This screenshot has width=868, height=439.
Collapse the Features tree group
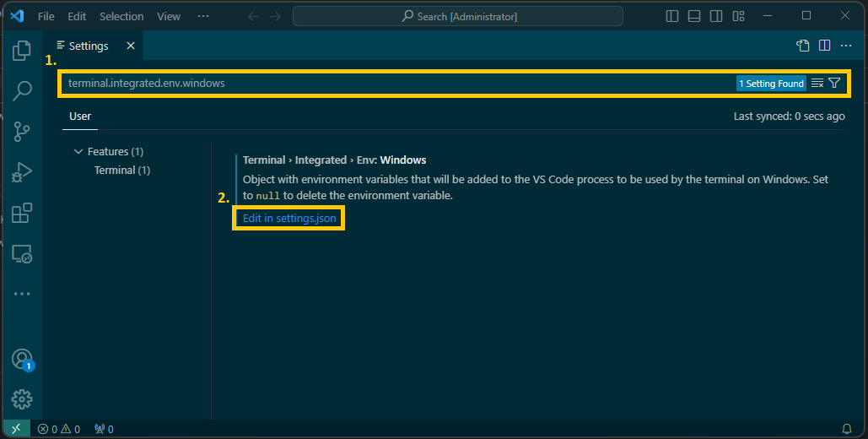coord(79,152)
